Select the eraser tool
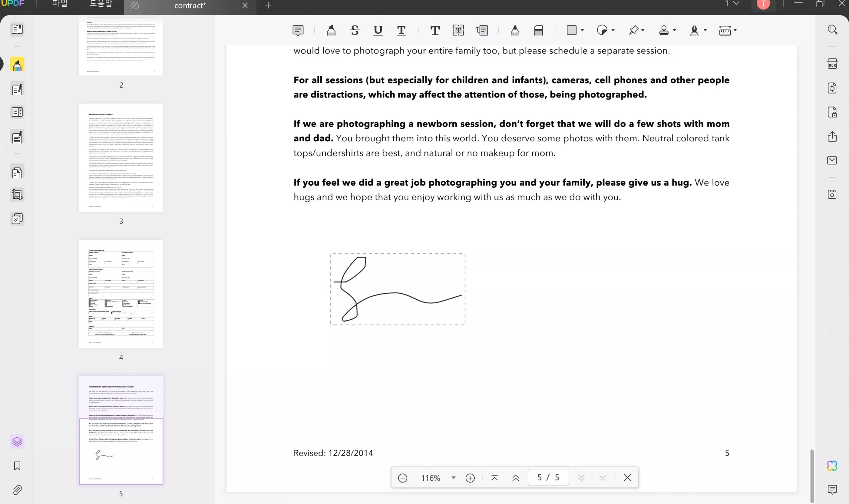 539,31
